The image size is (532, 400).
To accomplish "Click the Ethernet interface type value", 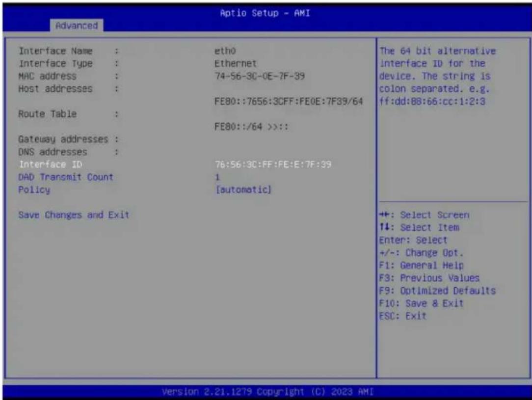I will click(236, 63).
